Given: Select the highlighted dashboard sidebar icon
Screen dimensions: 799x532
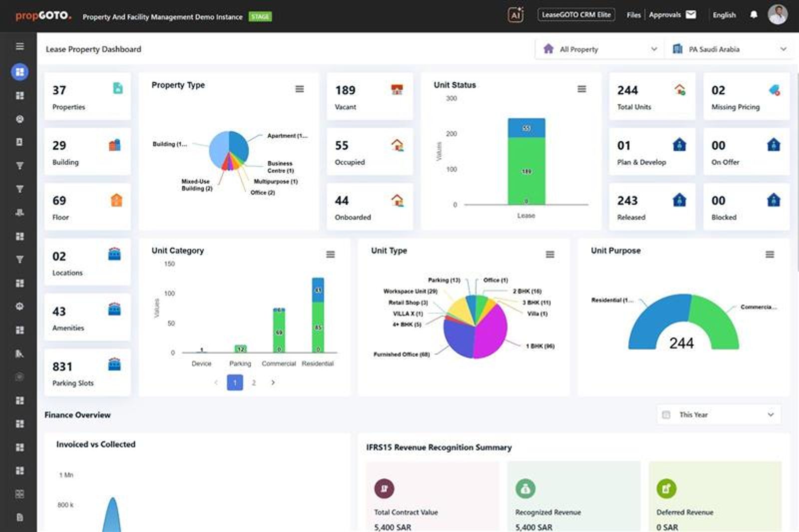Looking at the screenshot, I should [20, 72].
